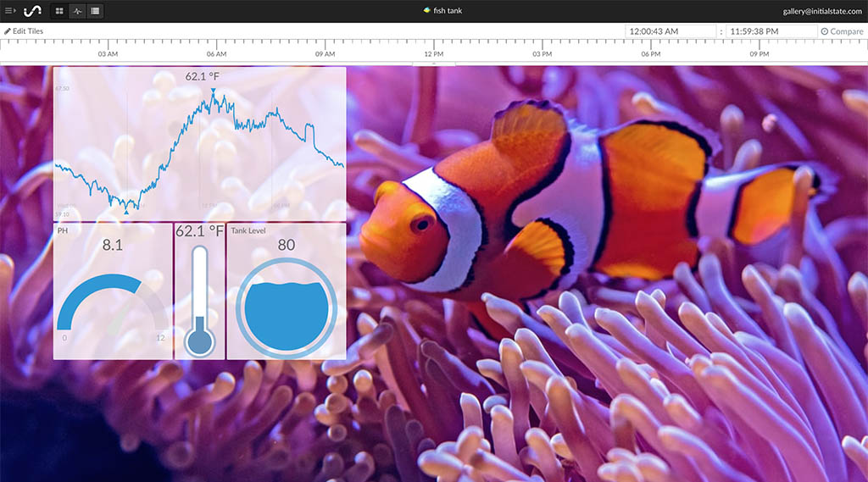
Task: Click the PH value 8.1
Action: click(113, 245)
